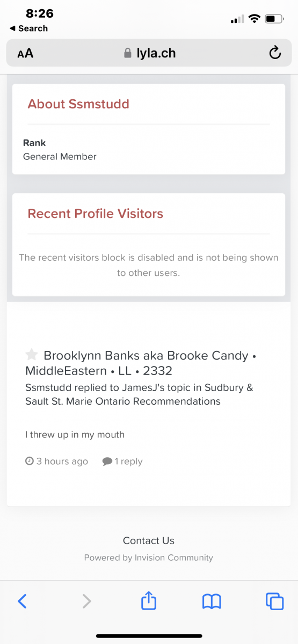This screenshot has width=298, height=644.
Task: Show open tabs overview icon
Action: (274, 601)
